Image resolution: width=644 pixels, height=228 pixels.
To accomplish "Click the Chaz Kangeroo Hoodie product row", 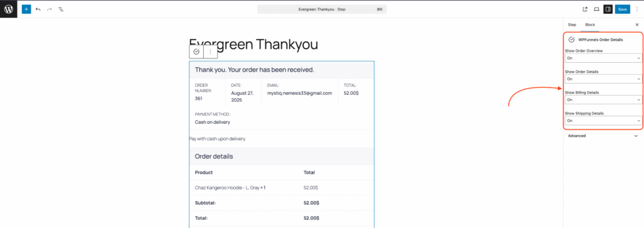I will tap(282, 187).
